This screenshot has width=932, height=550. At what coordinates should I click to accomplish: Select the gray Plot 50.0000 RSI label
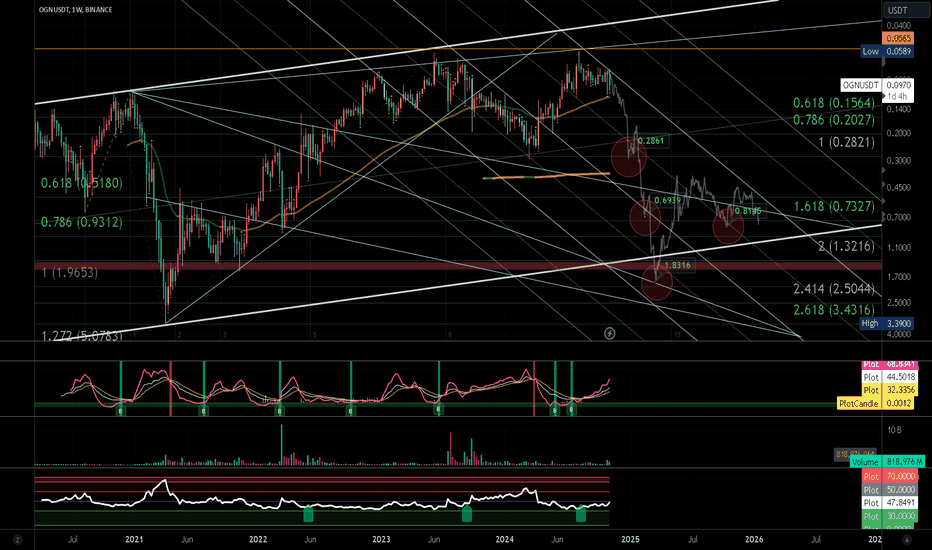coord(889,489)
